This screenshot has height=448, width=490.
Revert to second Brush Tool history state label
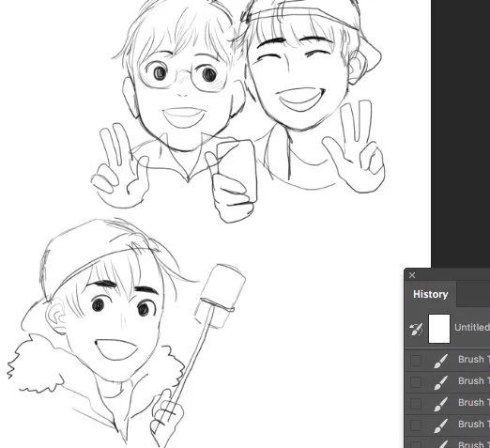coord(474,381)
